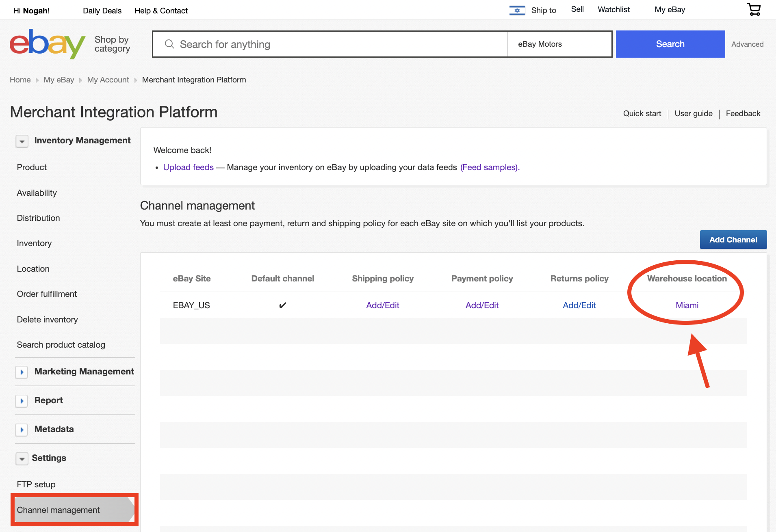Open Advanced search link

click(x=747, y=44)
